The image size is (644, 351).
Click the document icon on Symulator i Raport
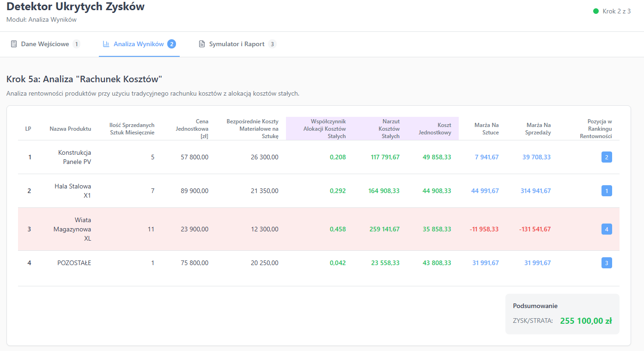click(202, 44)
